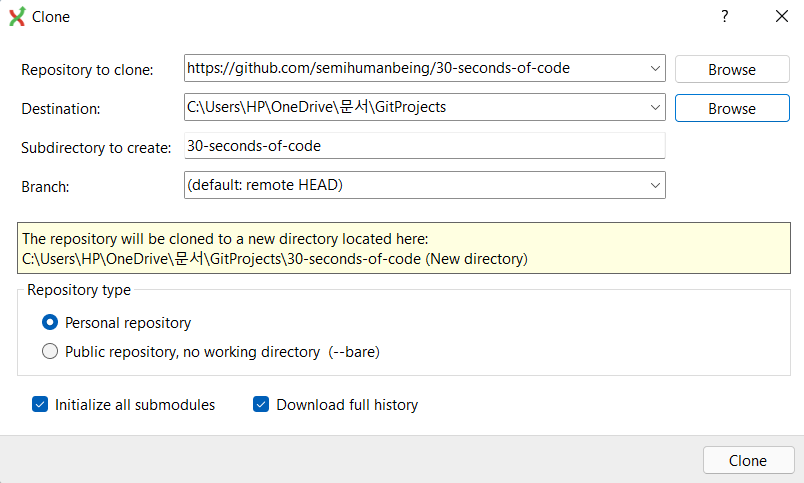Click the SmartGit icon in the title bar

16,17
